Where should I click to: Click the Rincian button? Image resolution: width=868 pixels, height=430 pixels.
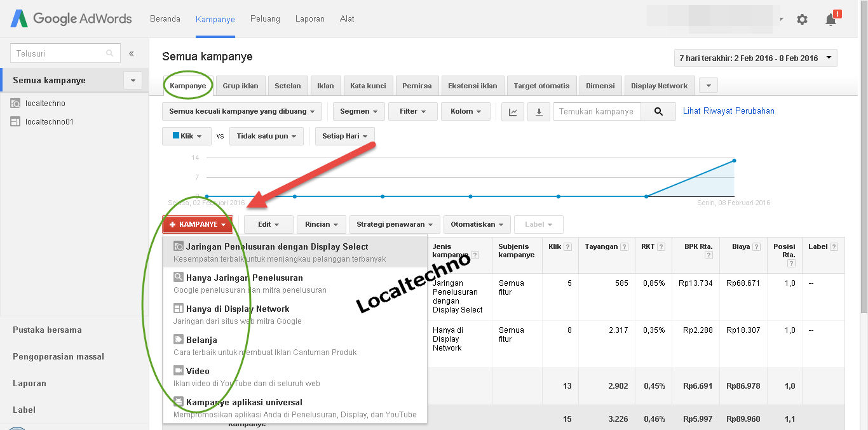(322, 224)
